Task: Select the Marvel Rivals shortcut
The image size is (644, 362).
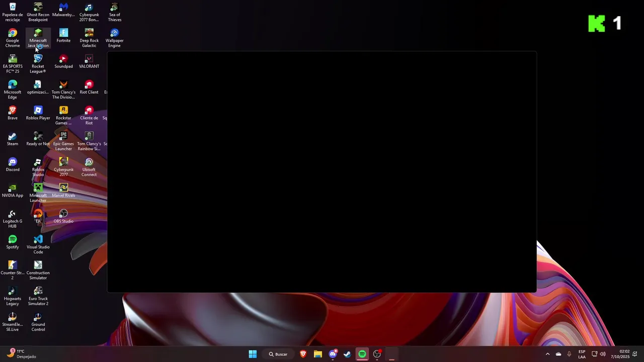Action: pos(63,191)
